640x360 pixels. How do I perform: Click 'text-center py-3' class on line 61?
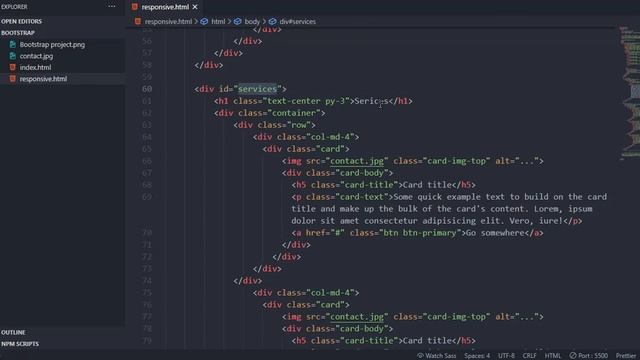[x=306, y=101]
